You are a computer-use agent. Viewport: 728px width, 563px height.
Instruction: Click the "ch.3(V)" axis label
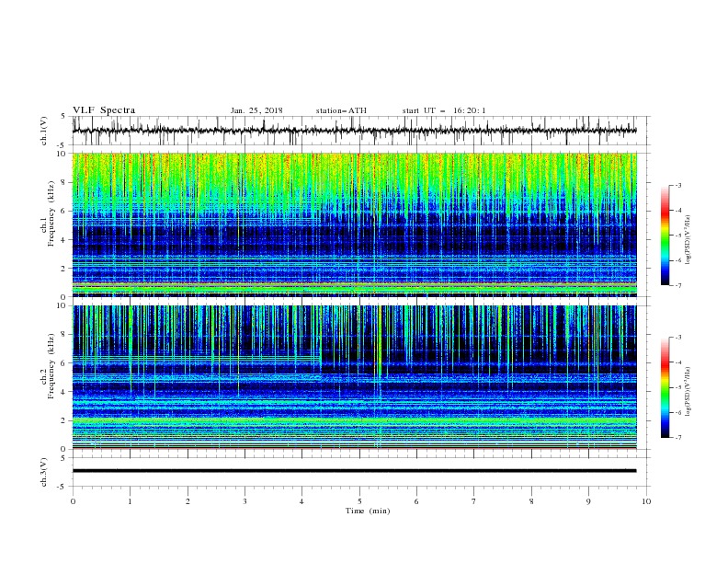click(44, 472)
